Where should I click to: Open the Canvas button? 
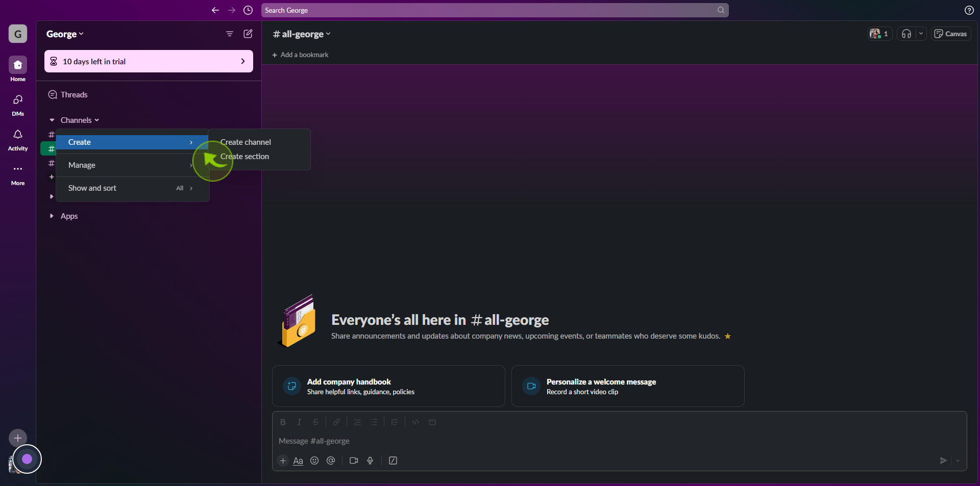pos(950,34)
